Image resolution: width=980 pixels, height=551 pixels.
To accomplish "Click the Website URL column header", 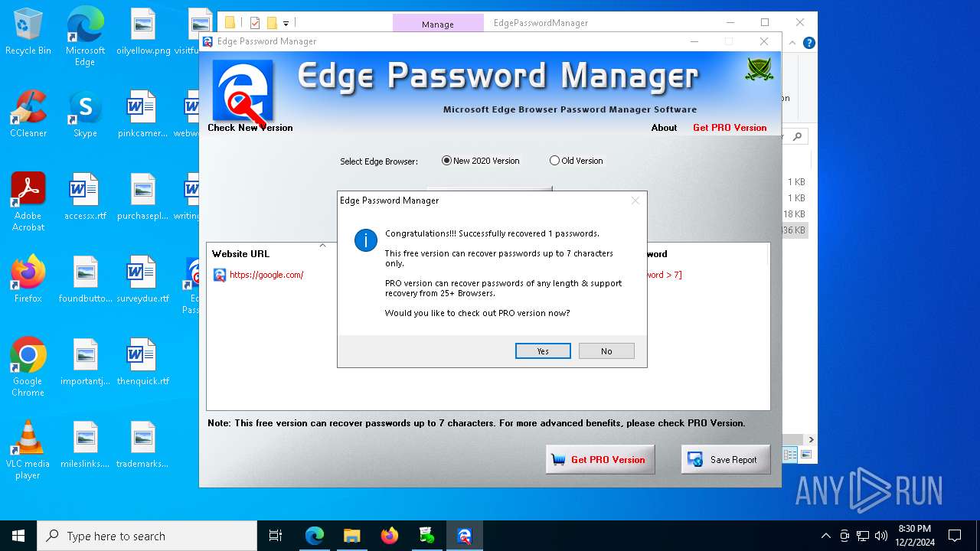I will (x=240, y=253).
